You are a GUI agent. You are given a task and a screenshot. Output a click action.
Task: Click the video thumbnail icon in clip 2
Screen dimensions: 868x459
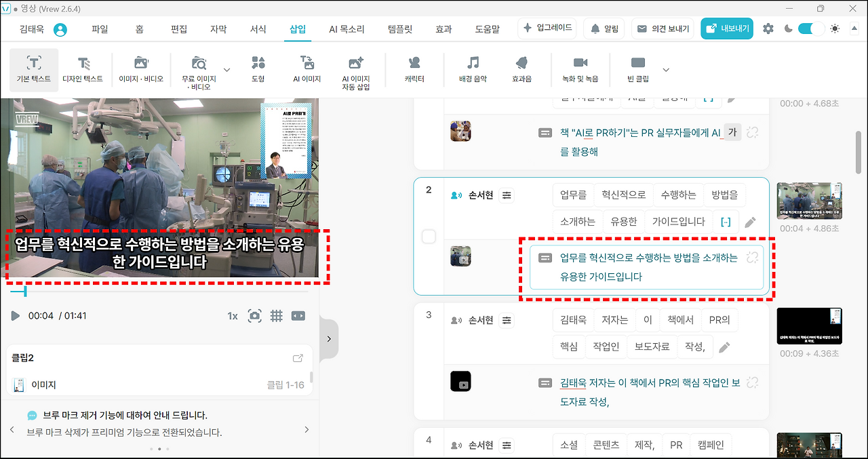click(460, 256)
